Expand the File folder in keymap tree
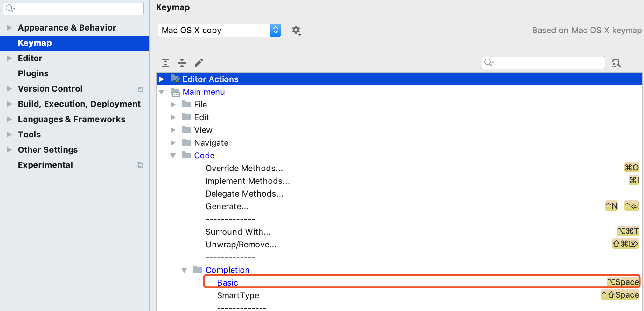 tap(173, 105)
